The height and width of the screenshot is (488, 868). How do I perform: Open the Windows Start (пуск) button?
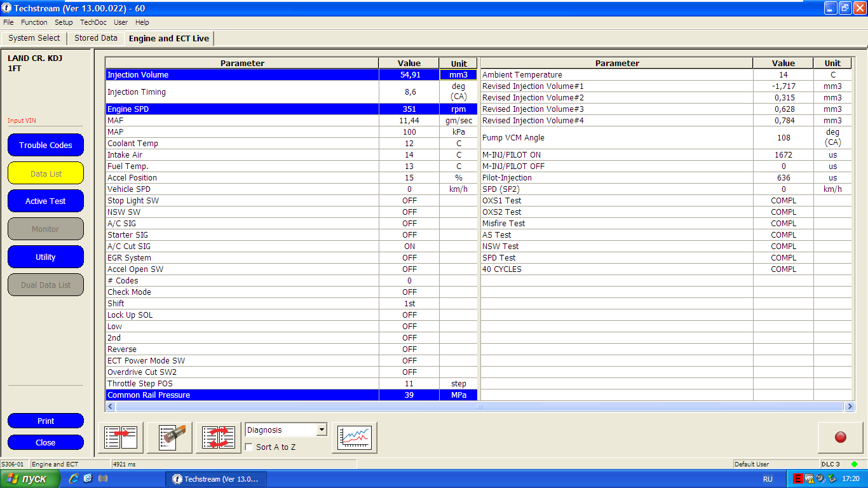(x=30, y=478)
